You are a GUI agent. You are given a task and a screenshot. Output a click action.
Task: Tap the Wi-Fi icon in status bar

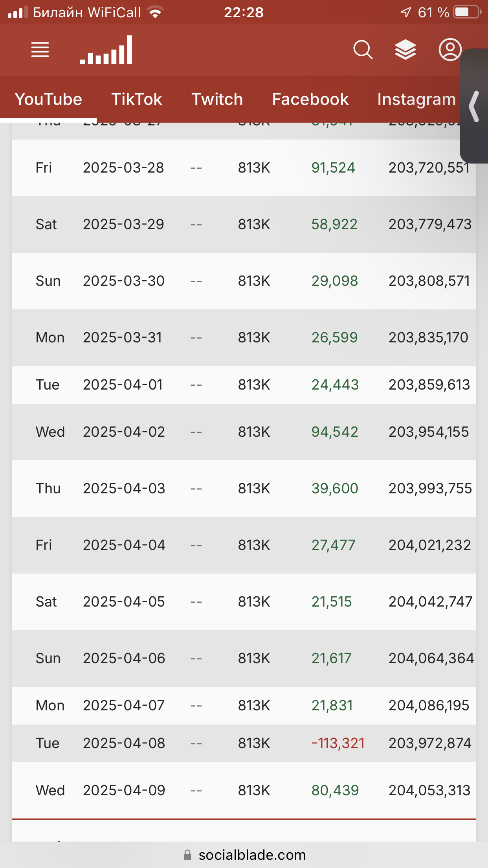[x=156, y=12]
